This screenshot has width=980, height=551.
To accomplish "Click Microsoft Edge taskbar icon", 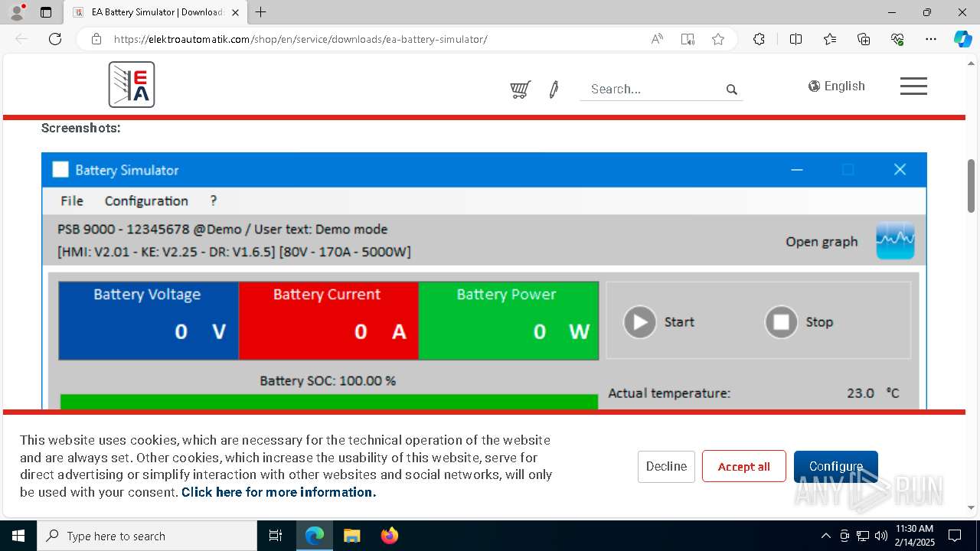I will [315, 536].
